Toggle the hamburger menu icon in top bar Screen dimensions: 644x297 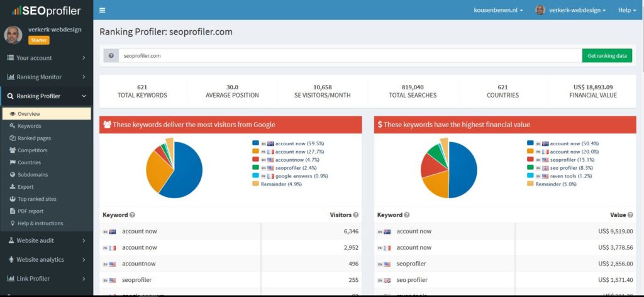pyautogui.click(x=103, y=10)
